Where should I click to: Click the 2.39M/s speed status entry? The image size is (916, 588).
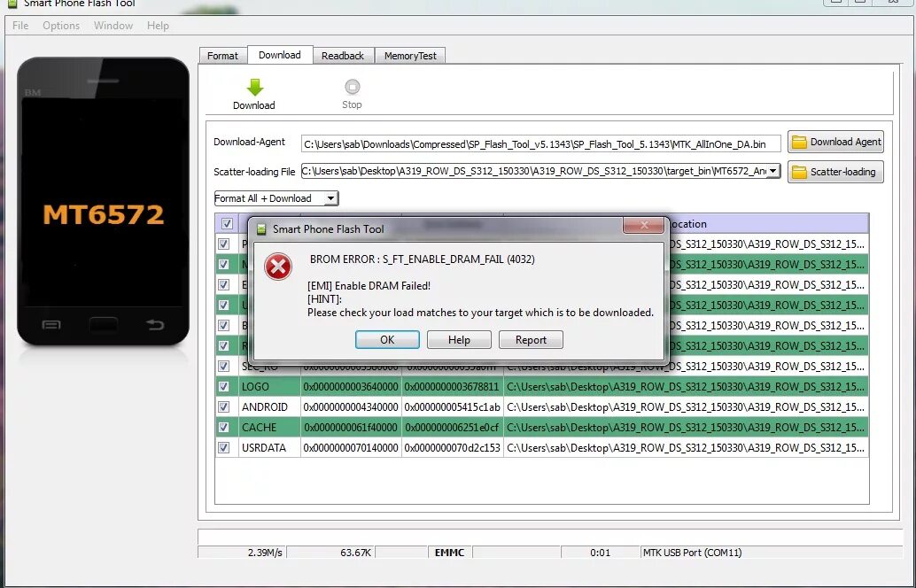click(242, 553)
